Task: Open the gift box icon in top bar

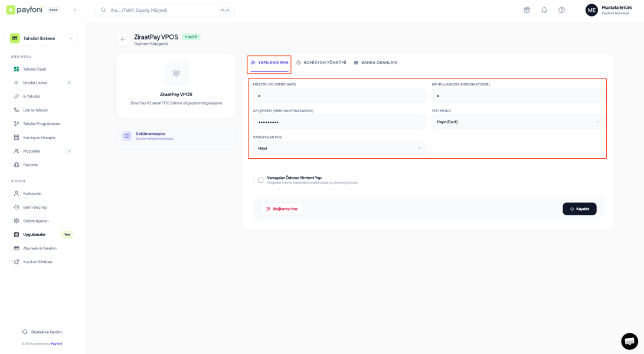Action: click(x=527, y=10)
